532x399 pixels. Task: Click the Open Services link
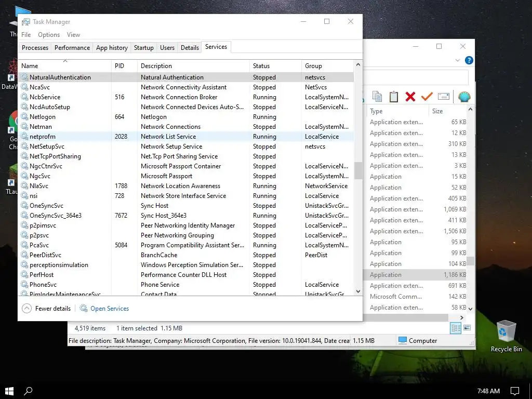(x=110, y=309)
